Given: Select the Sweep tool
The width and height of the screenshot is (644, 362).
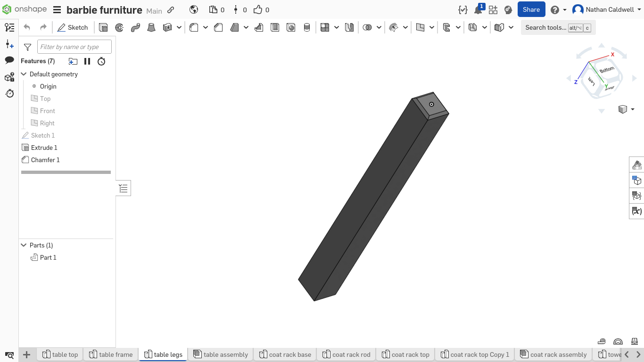Looking at the screenshot, I should click(135, 27).
